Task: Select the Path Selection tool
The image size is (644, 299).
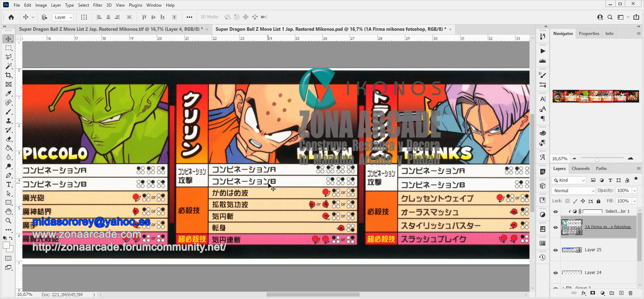Action: tap(8, 193)
